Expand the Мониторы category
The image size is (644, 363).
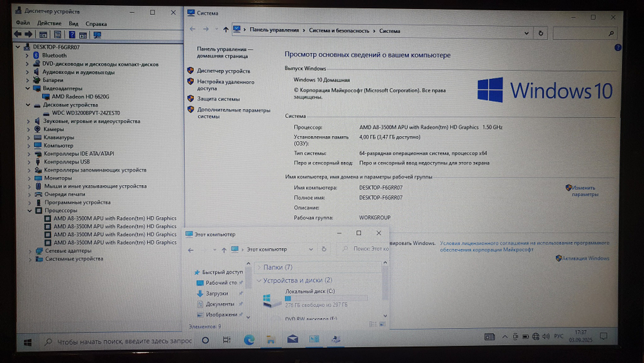coord(29,178)
